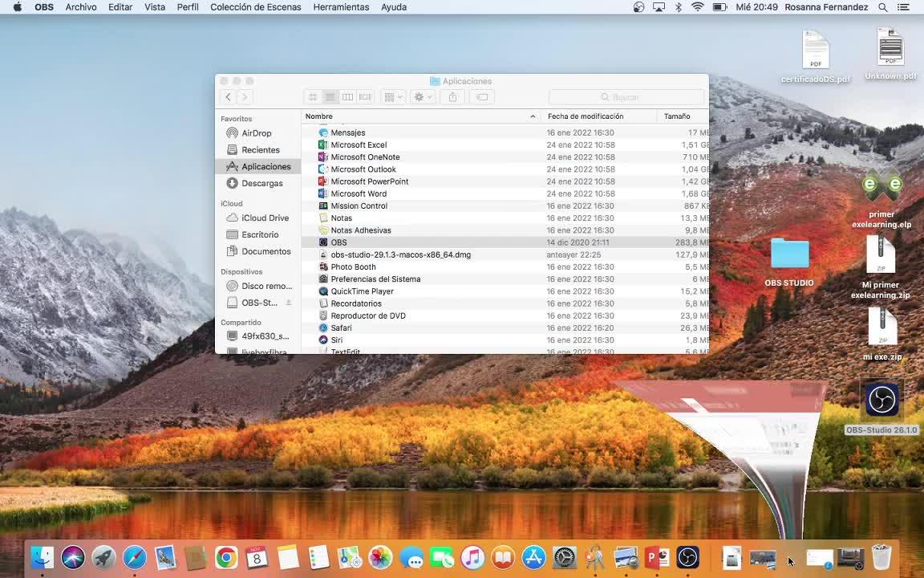Toggle sort order arrow on Nombre column
The width and height of the screenshot is (924, 578).
[533, 116]
